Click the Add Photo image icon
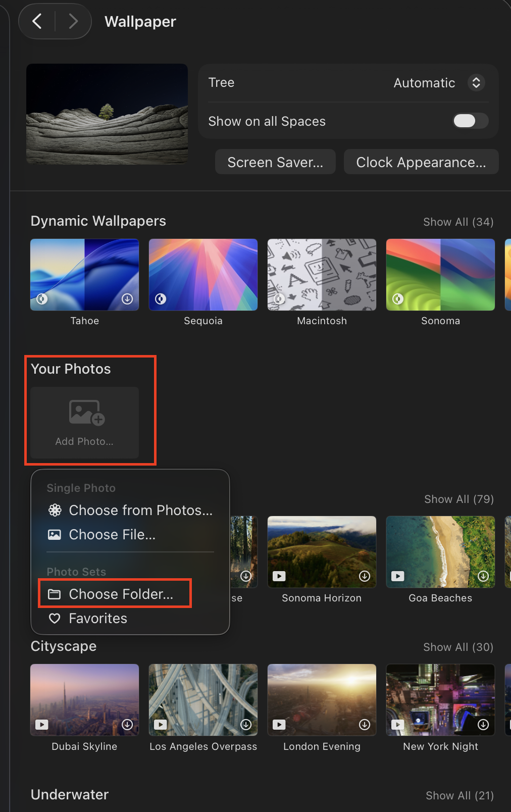 click(86, 413)
